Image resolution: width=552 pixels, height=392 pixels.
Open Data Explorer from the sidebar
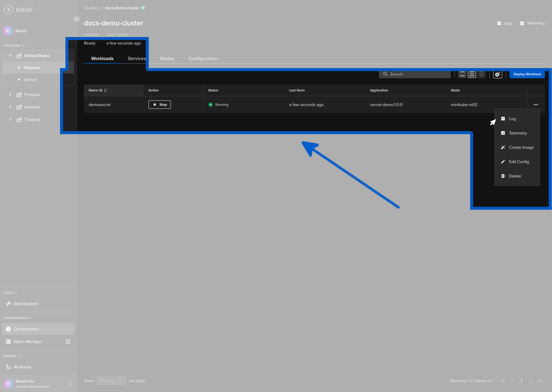26,304
